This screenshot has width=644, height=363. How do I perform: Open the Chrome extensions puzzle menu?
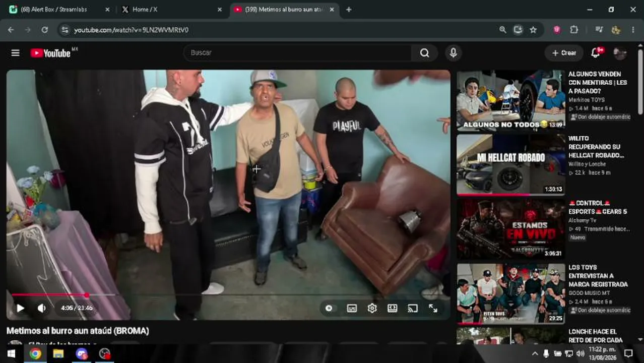pos(574,30)
